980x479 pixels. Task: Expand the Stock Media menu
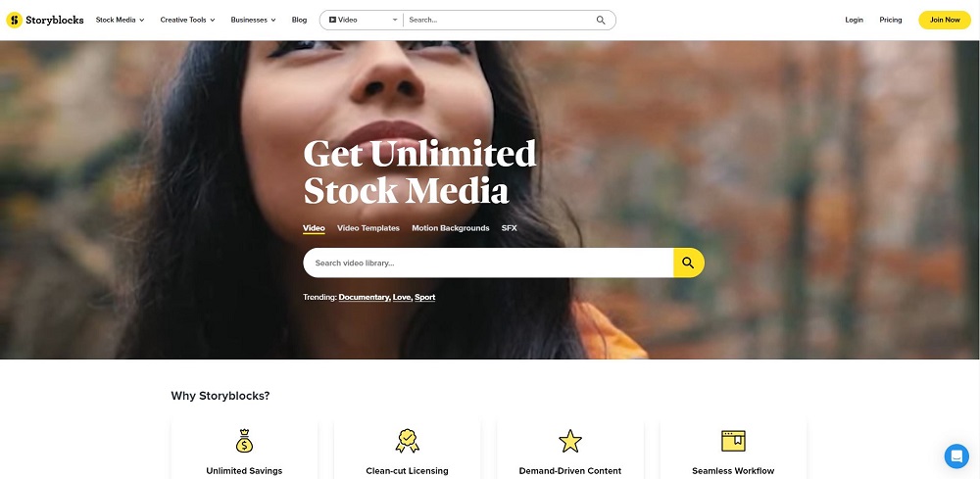120,20
